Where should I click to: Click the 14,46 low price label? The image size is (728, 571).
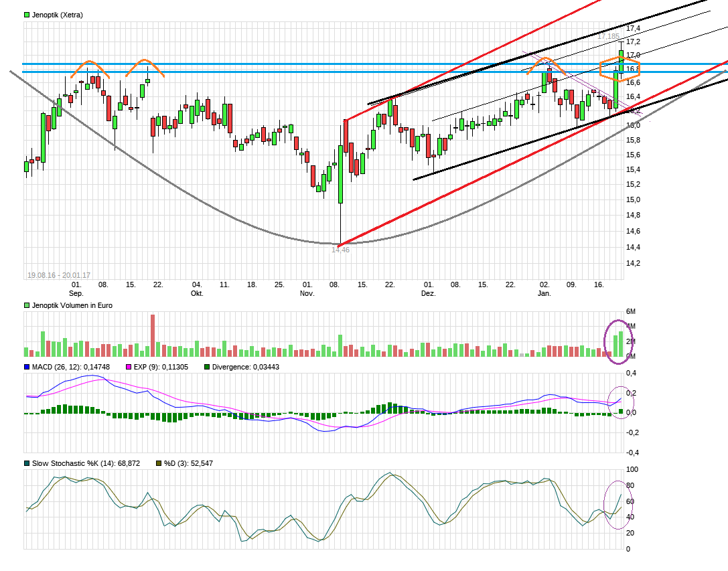[x=340, y=250]
